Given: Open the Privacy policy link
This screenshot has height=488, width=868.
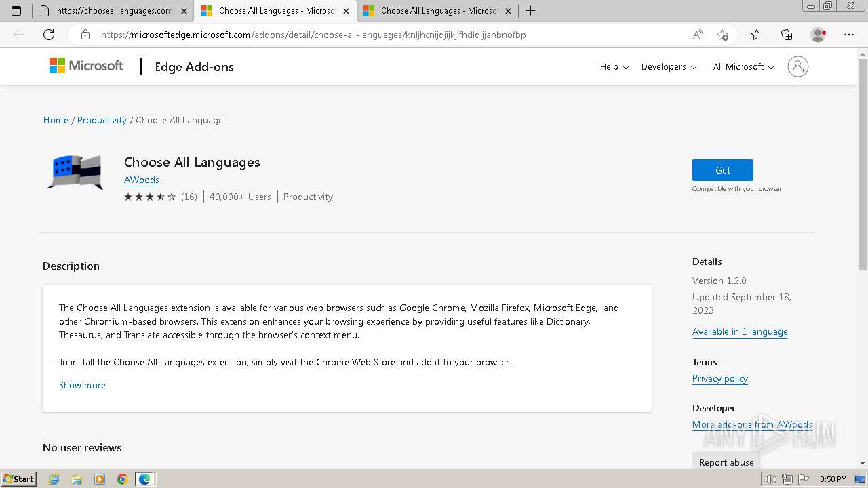Looking at the screenshot, I should pos(720,378).
